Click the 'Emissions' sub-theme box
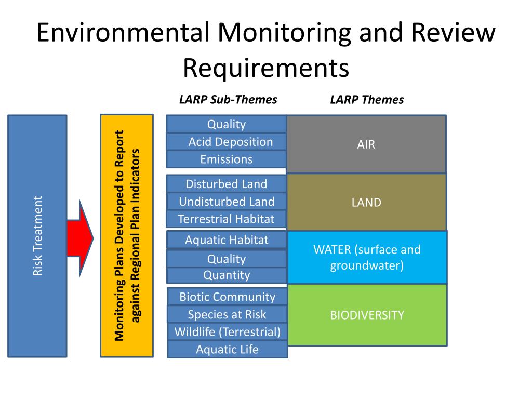Viewport: 532px width, 399px height. point(227,159)
